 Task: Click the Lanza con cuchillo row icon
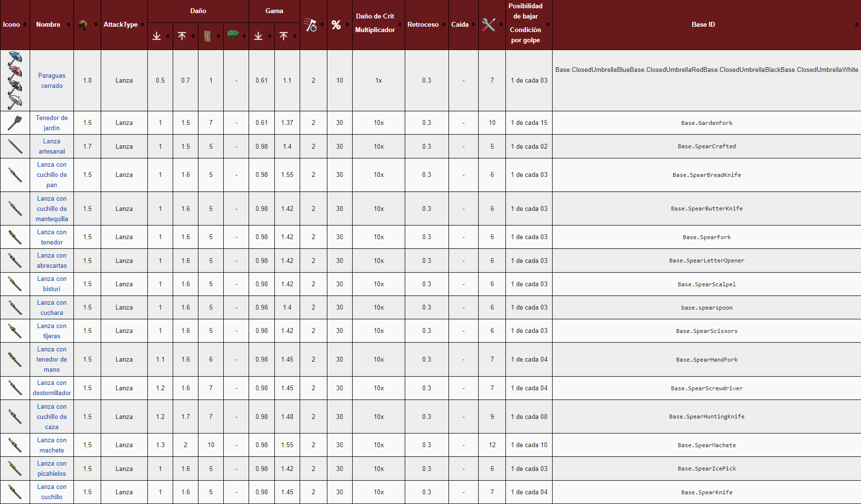[x=15, y=492]
